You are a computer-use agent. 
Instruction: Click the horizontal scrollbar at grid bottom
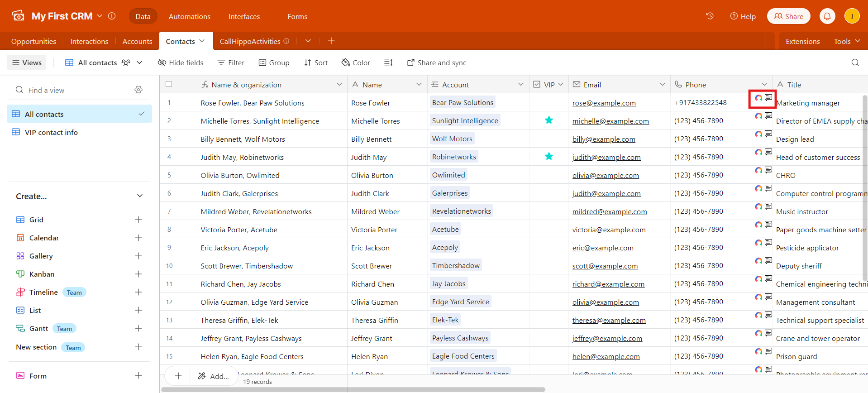point(353,389)
